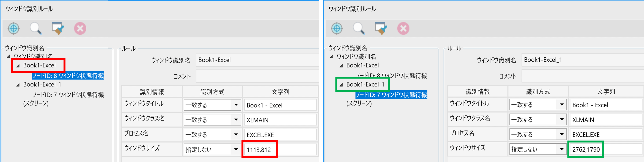Image resolution: width=644 pixels, height=162 pixels.
Task: Select the window targeting crosshair icon in left panel
Action: [14, 28]
